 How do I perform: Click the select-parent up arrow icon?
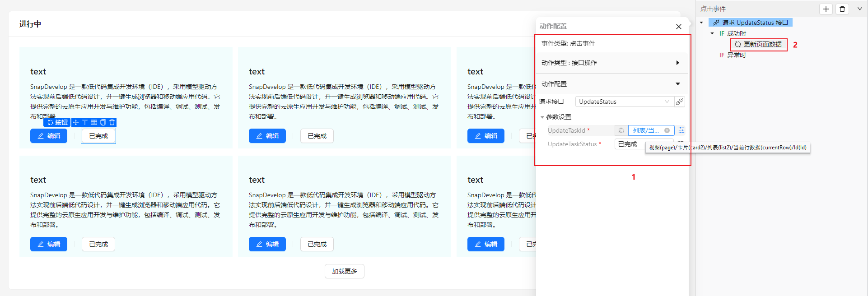[x=84, y=122]
